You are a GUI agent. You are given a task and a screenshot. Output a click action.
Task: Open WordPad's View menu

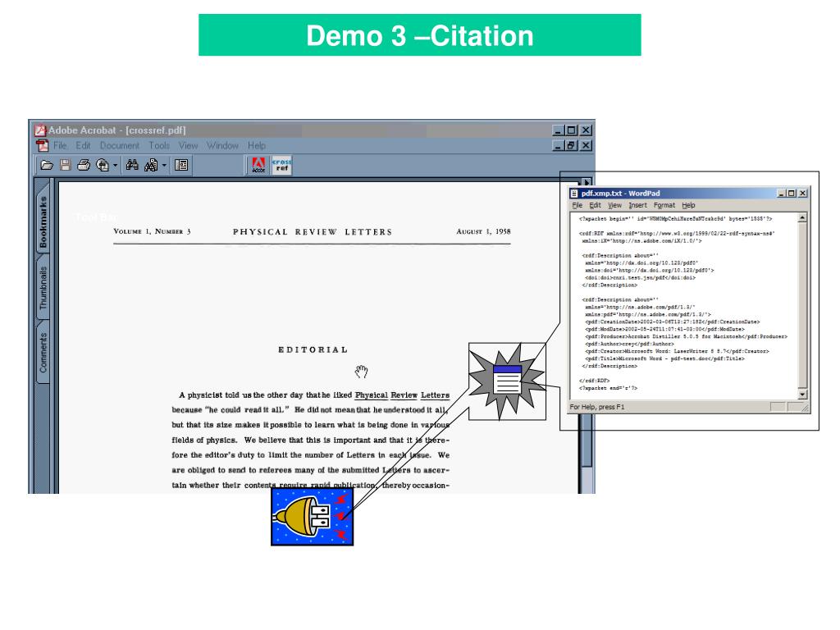(614, 205)
